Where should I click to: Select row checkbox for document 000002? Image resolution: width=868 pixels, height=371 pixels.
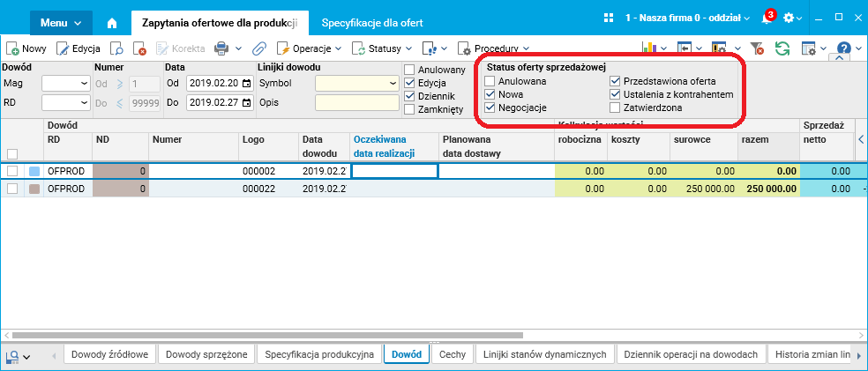click(12, 172)
